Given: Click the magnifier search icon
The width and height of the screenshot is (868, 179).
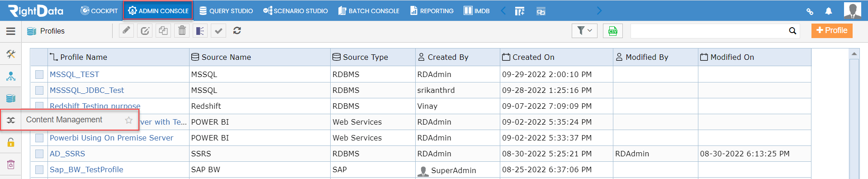Looking at the screenshot, I should click(x=792, y=31).
